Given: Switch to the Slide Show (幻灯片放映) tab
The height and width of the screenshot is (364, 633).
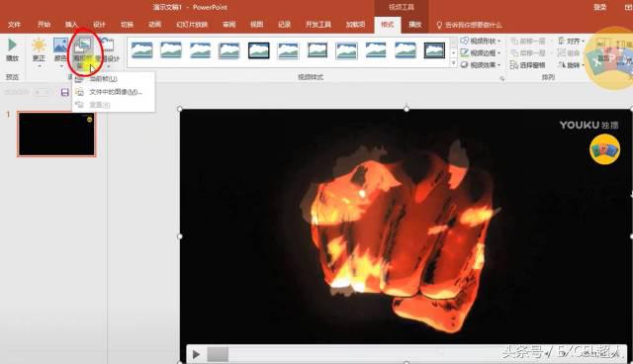Looking at the screenshot, I should [192, 25].
